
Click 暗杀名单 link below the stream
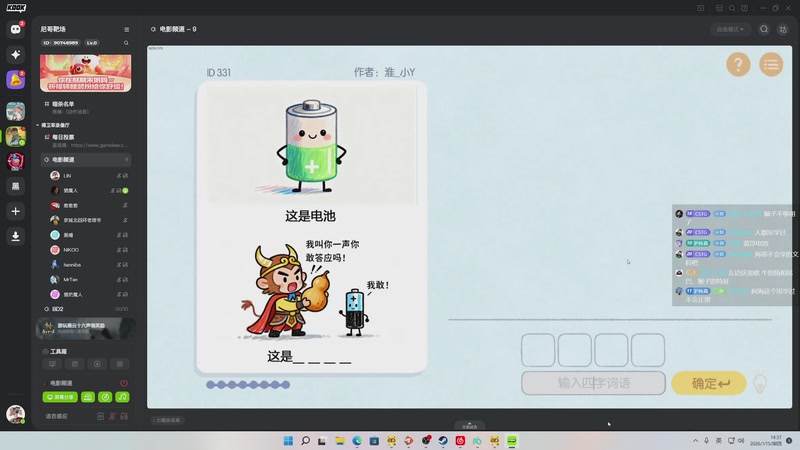click(x=168, y=420)
